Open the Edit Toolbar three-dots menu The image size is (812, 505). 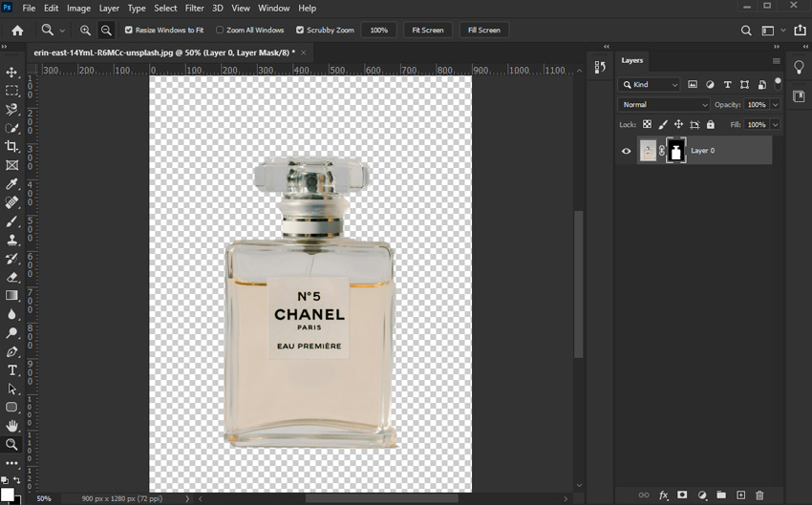click(11, 463)
